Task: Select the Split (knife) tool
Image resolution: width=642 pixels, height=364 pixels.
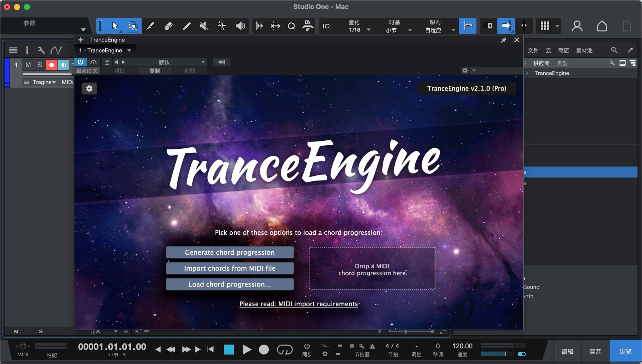Action: point(150,26)
